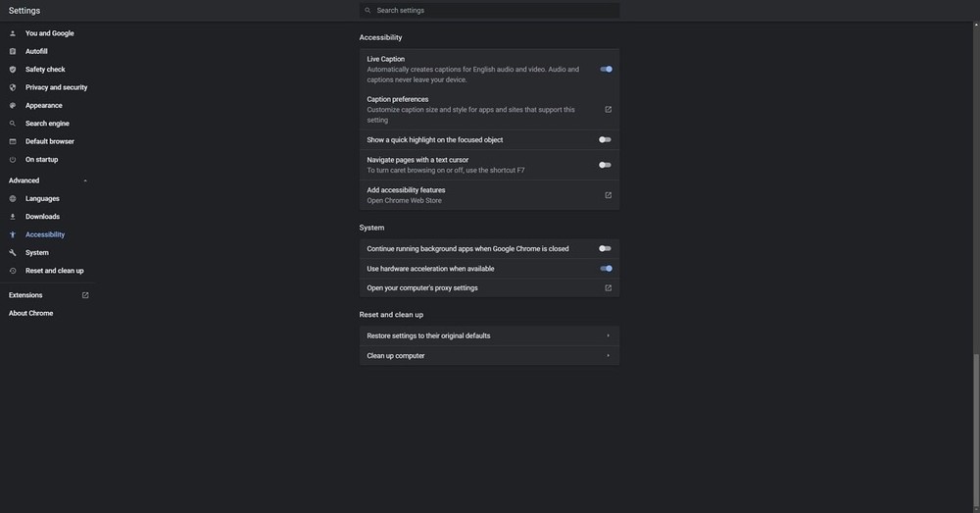
Task: Select Reset and clean up in sidebar
Action: 54,271
